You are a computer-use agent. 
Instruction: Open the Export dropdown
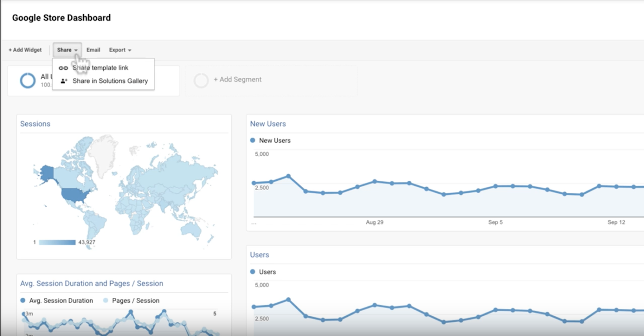tap(120, 50)
